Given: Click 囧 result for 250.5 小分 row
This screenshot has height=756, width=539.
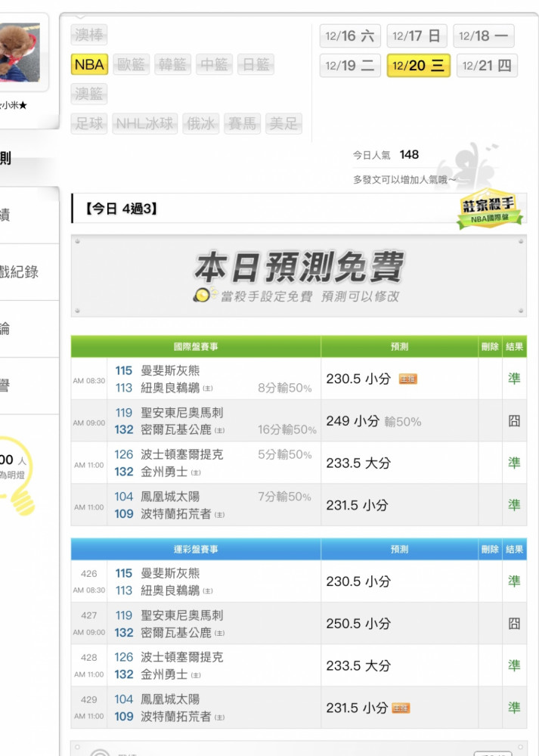Looking at the screenshot, I should click(x=514, y=624).
